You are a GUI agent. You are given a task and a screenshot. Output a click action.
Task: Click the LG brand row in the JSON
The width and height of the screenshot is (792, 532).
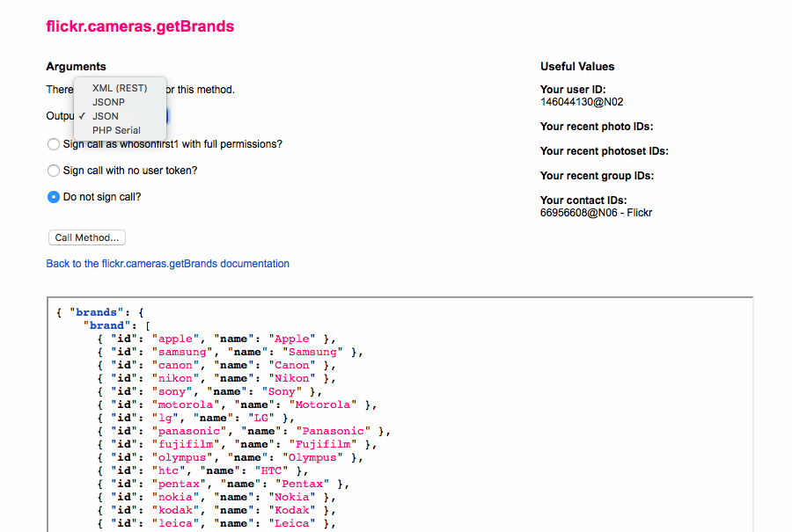[196, 418]
